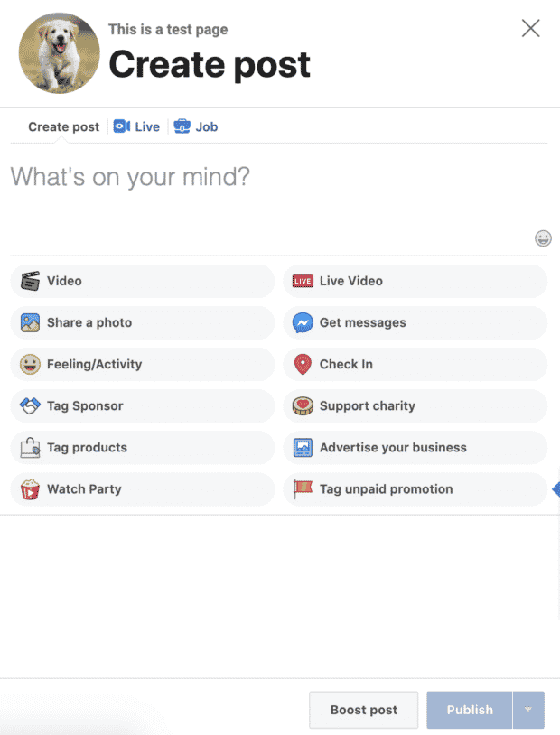Choose the Video option text

click(64, 281)
